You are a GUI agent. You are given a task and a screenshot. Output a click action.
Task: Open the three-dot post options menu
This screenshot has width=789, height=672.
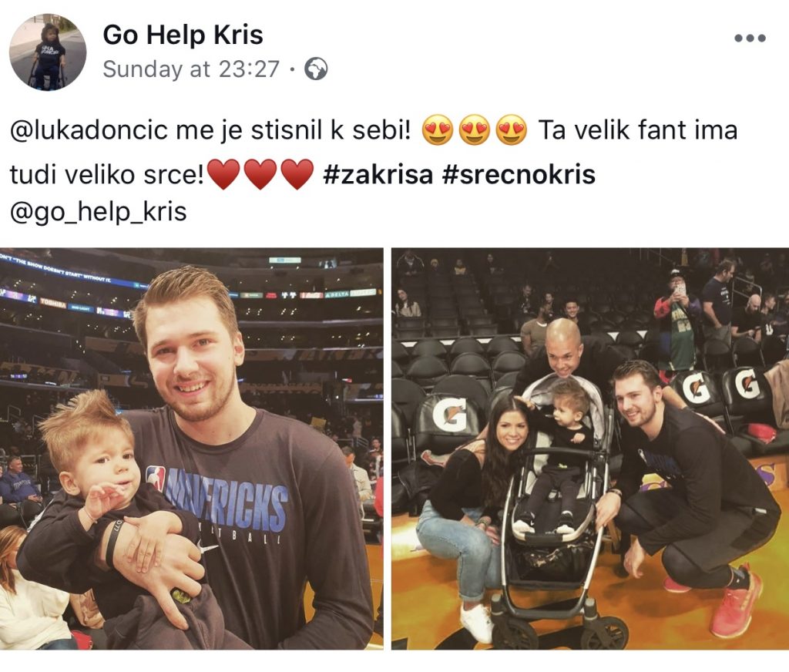click(750, 38)
